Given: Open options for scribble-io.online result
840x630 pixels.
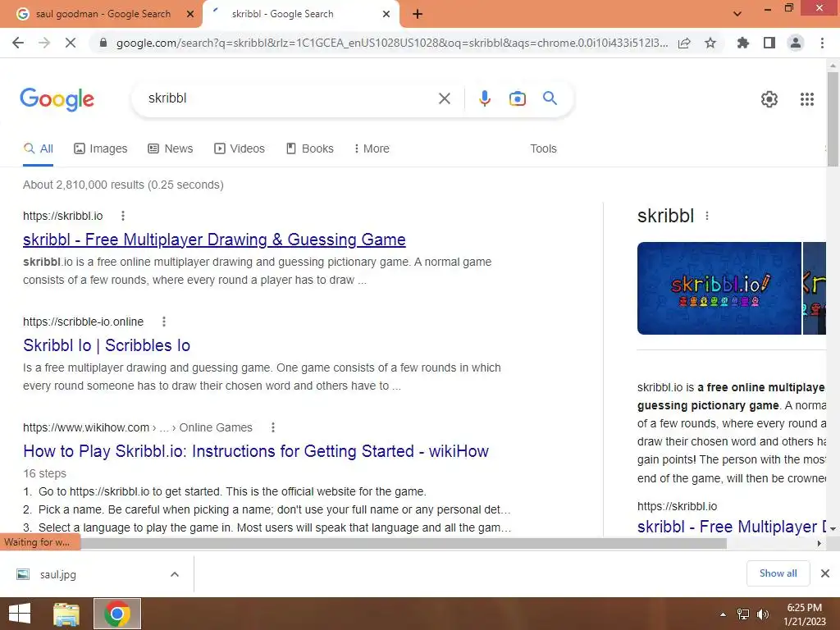Looking at the screenshot, I should coord(164,322).
